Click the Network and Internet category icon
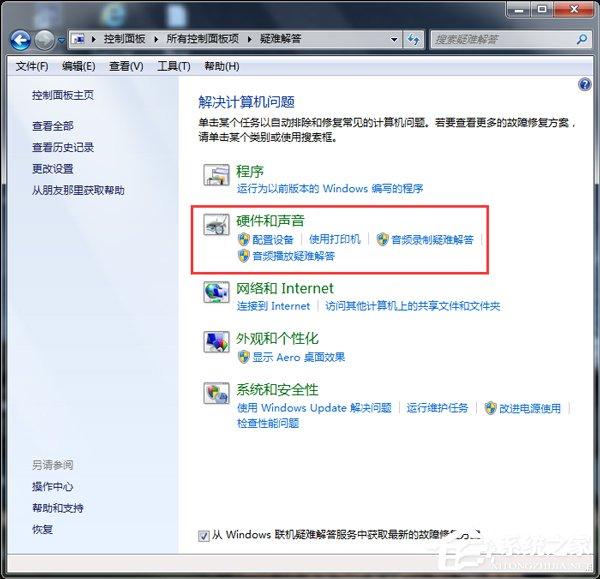The height and width of the screenshot is (579, 600). tap(217, 292)
